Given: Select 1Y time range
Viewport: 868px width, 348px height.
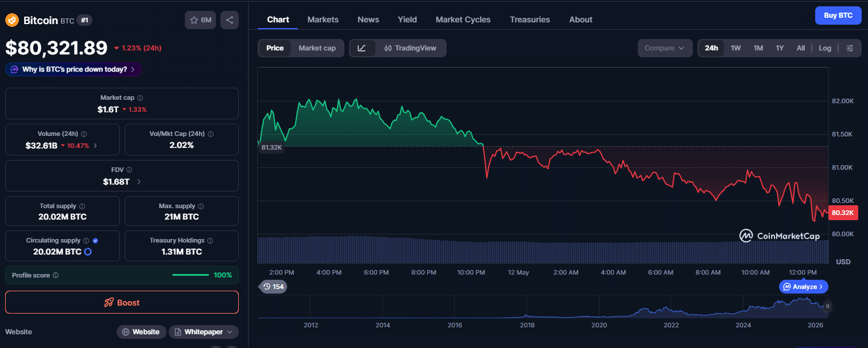Looking at the screenshot, I should coord(780,48).
